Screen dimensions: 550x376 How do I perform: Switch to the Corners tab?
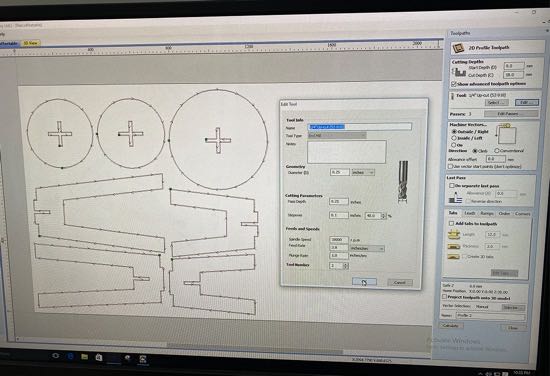click(522, 214)
